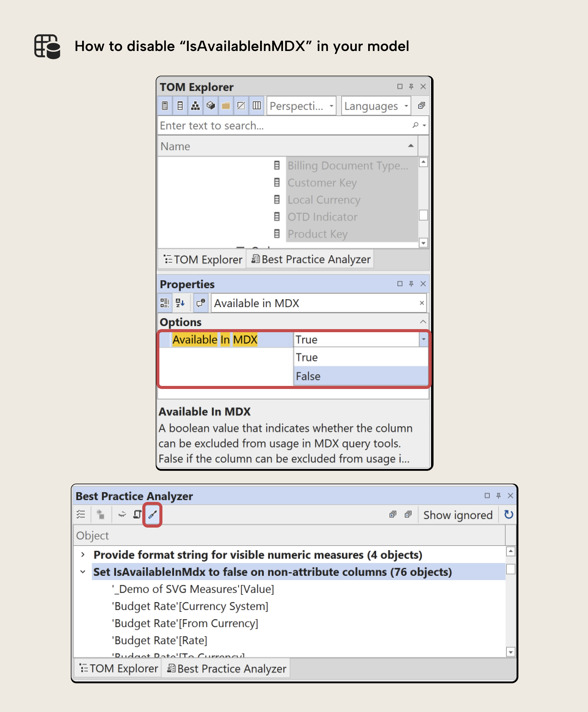Viewport: 588px width, 712px height.
Task: Close the Properties panel
Action: (x=423, y=284)
